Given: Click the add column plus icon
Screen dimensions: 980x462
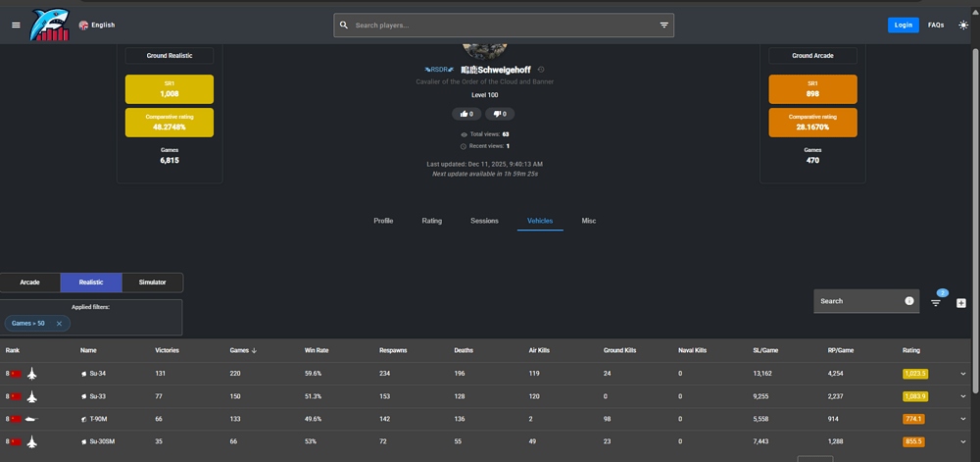Looking at the screenshot, I should coord(961,303).
